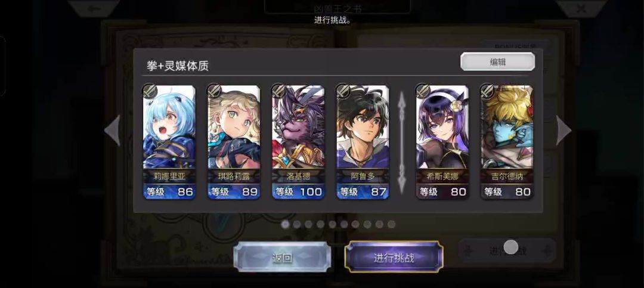644x288 pixels.
Task: Select the second party page dot
Action: [297, 224]
